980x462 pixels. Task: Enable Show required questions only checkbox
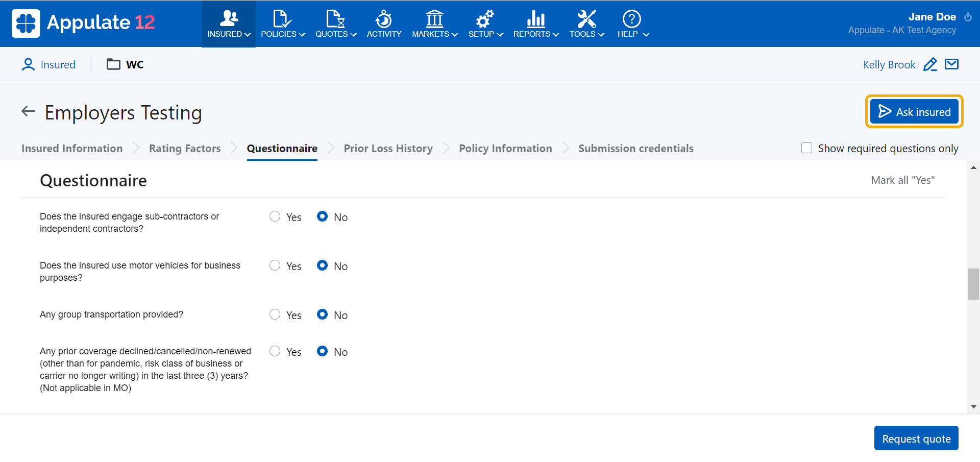806,148
